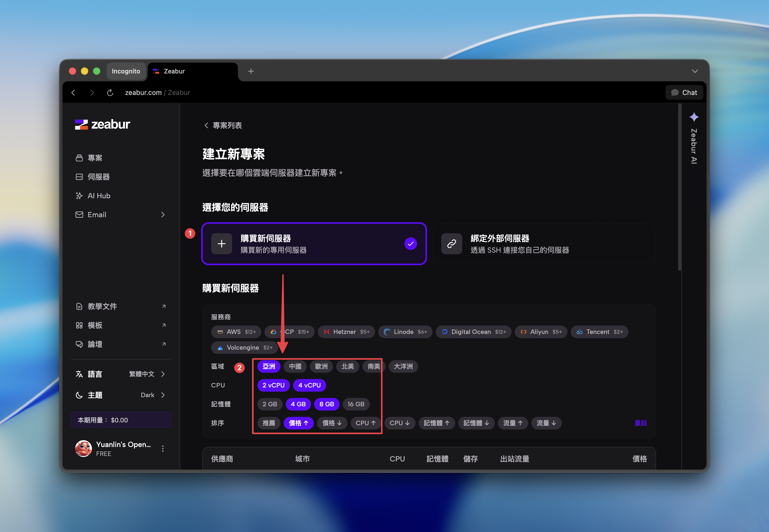
Task: Expand the Email sidebar submenu
Action: point(163,215)
